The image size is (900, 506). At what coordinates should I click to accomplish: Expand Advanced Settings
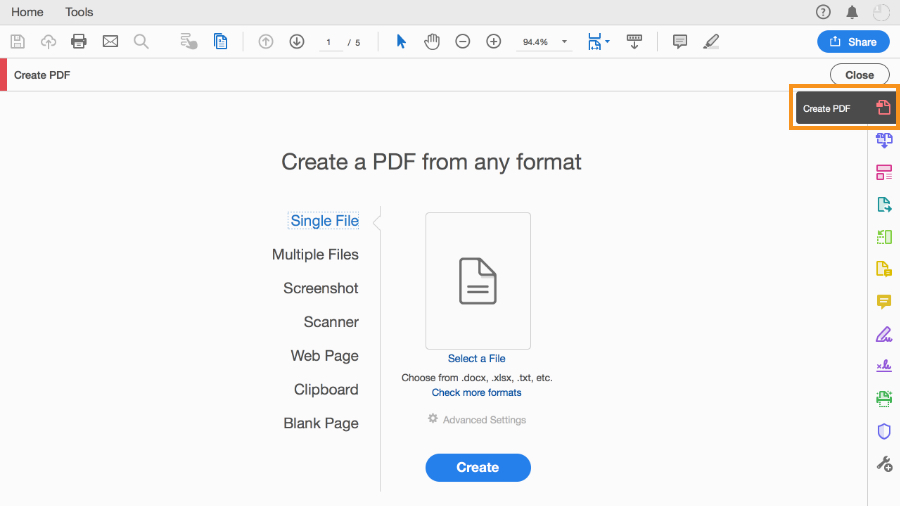click(x=476, y=419)
